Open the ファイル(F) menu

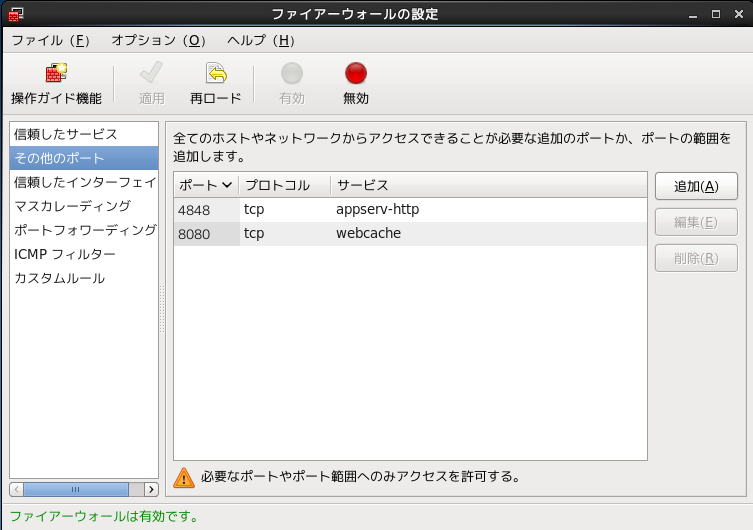50,41
